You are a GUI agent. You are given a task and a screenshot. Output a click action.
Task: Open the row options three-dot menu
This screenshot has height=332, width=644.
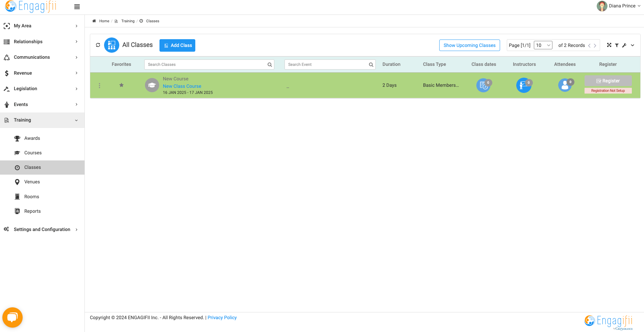(x=99, y=85)
